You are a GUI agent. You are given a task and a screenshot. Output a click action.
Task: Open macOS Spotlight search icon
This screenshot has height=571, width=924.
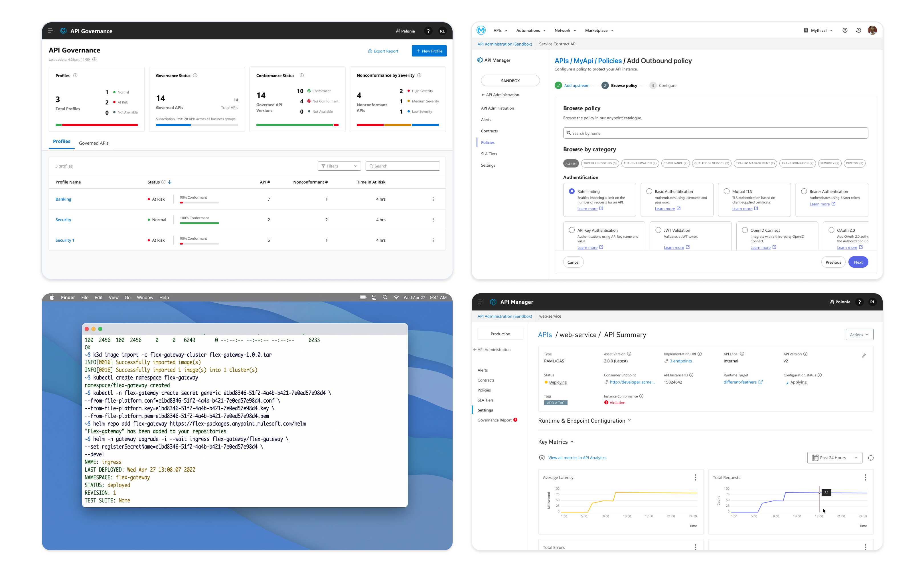[385, 297]
